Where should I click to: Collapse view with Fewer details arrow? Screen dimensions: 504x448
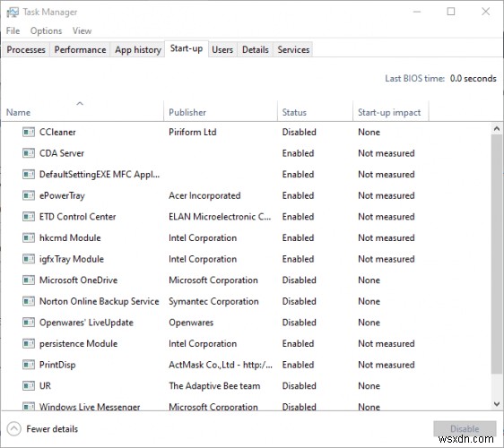pos(13,428)
